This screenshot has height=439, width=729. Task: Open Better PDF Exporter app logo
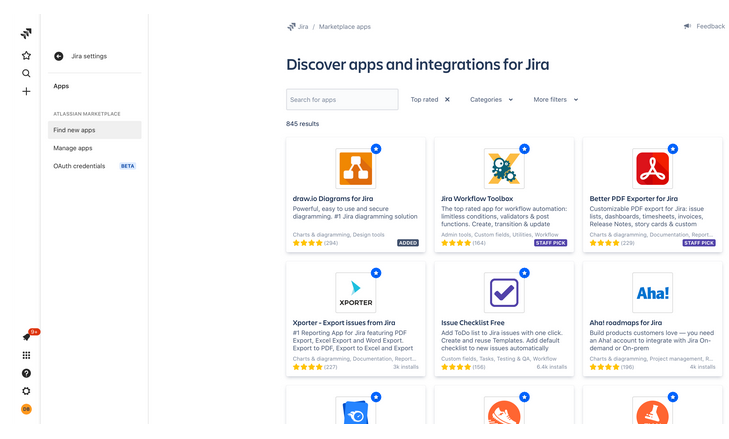(652, 168)
